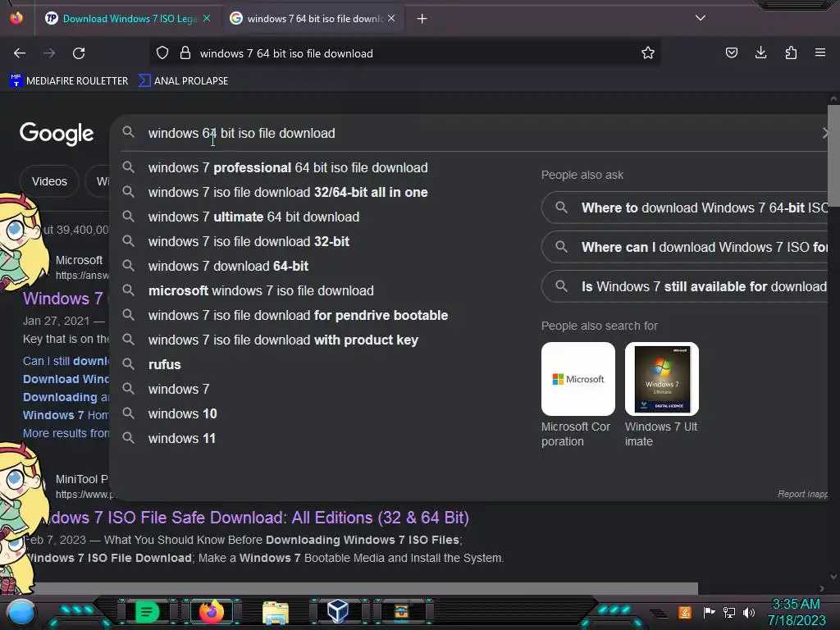840x630 pixels.
Task: Open the clock showing 3:35 AM
Action: pyautogui.click(x=797, y=612)
